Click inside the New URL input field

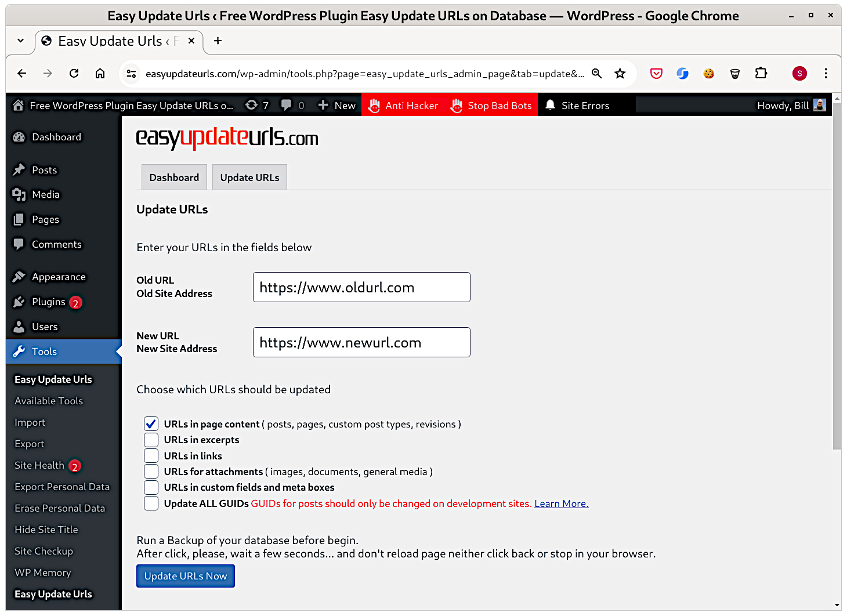coord(361,342)
